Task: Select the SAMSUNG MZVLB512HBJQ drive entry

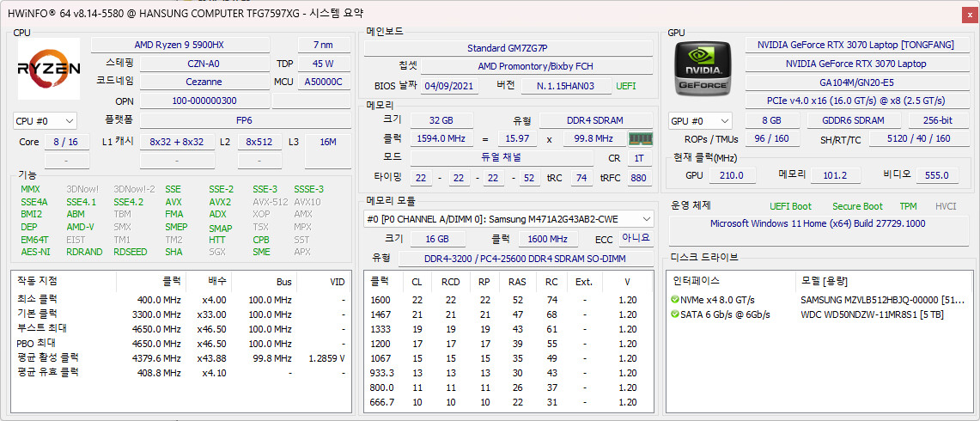Action: pos(880,300)
